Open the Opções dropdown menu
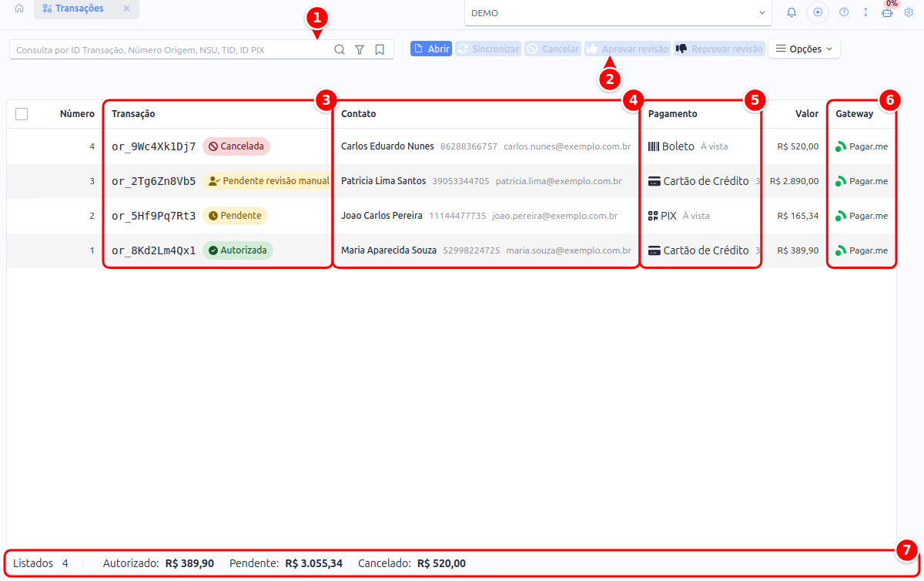 point(804,49)
